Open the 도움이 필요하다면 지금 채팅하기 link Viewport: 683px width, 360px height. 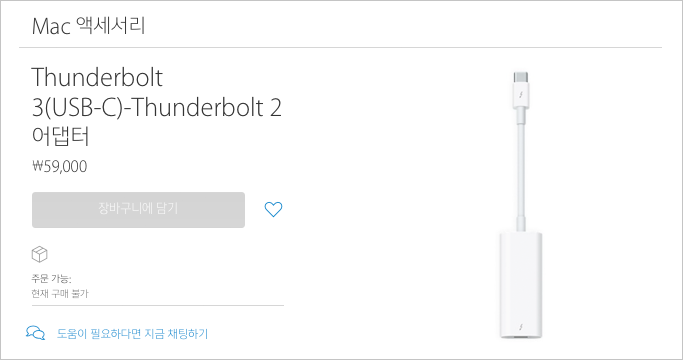click(x=132, y=334)
